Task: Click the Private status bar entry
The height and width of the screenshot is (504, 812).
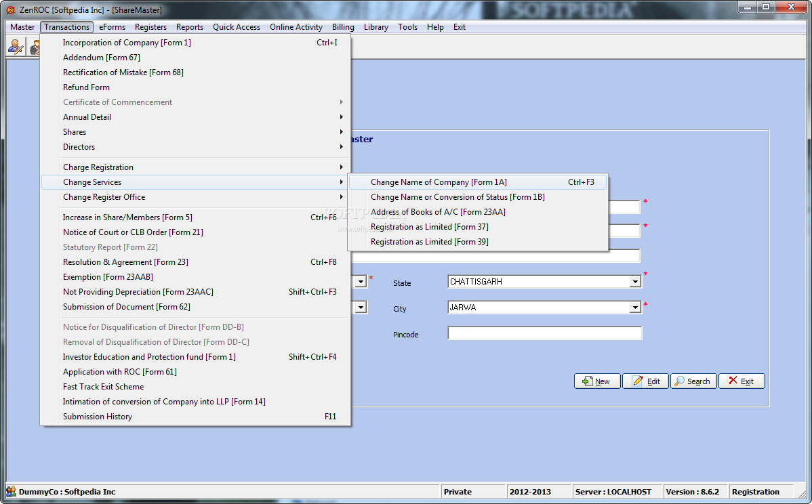Action: pyautogui.click(x=458, y=492)
